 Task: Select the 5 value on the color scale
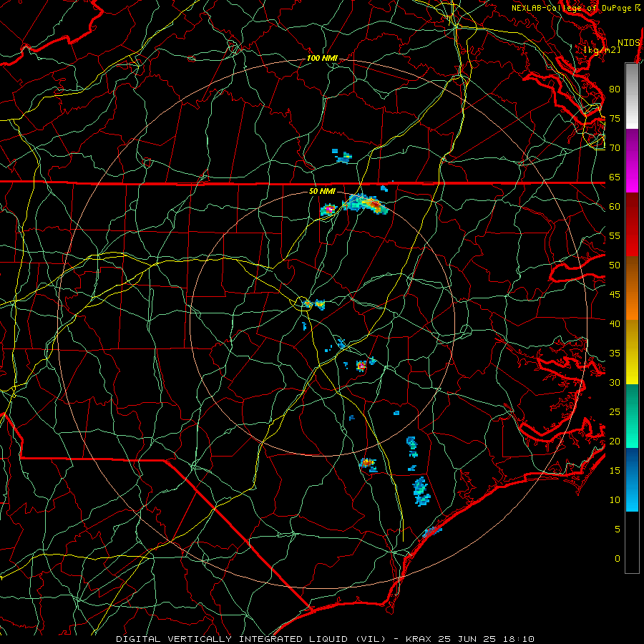[618, 530]
